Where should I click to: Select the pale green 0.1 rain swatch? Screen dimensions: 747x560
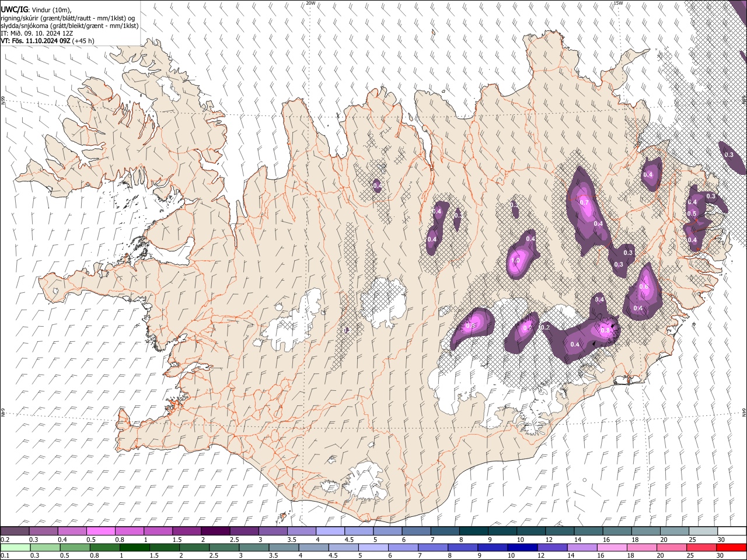point(16,548)
